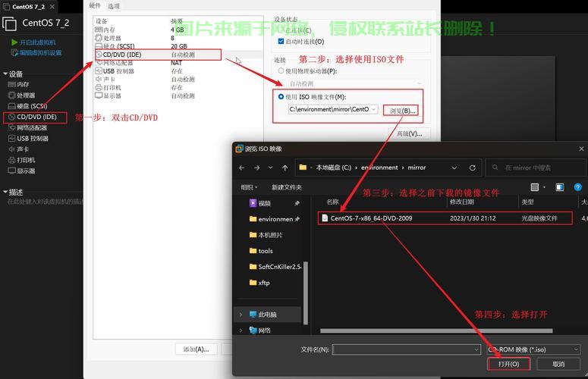Image resolution: width=588 pixels, height=379 pixels.
Task: Select the 网络适配器 icon in the sidebar
Action: tap(11, 127)
